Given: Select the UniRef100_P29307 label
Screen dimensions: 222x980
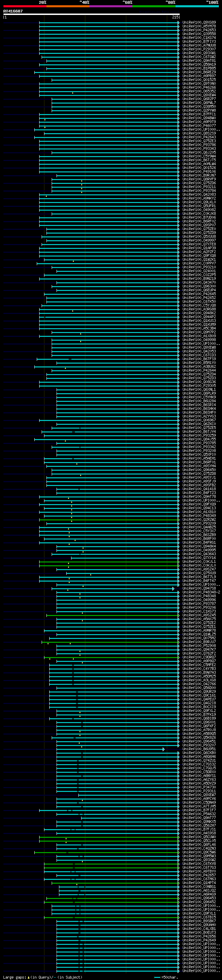Looking at the screenshot, I should (199, 49).
